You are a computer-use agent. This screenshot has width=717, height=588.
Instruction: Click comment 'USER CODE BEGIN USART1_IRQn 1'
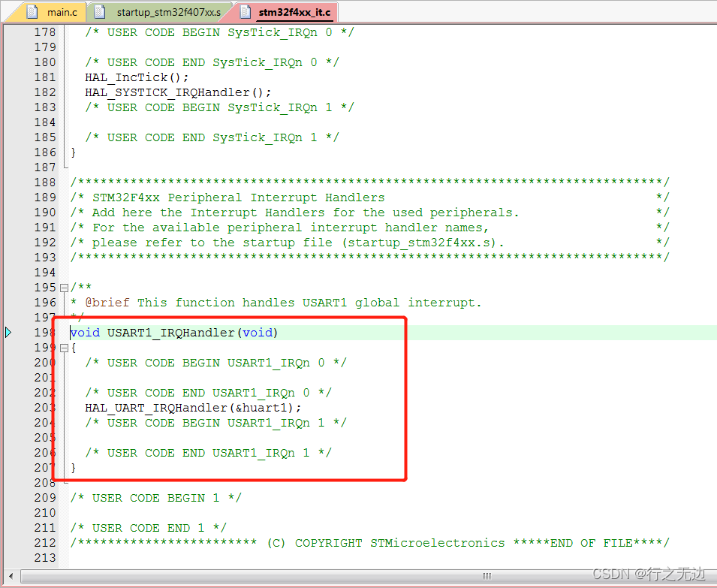pyautogui.click(x=215, y=423)
